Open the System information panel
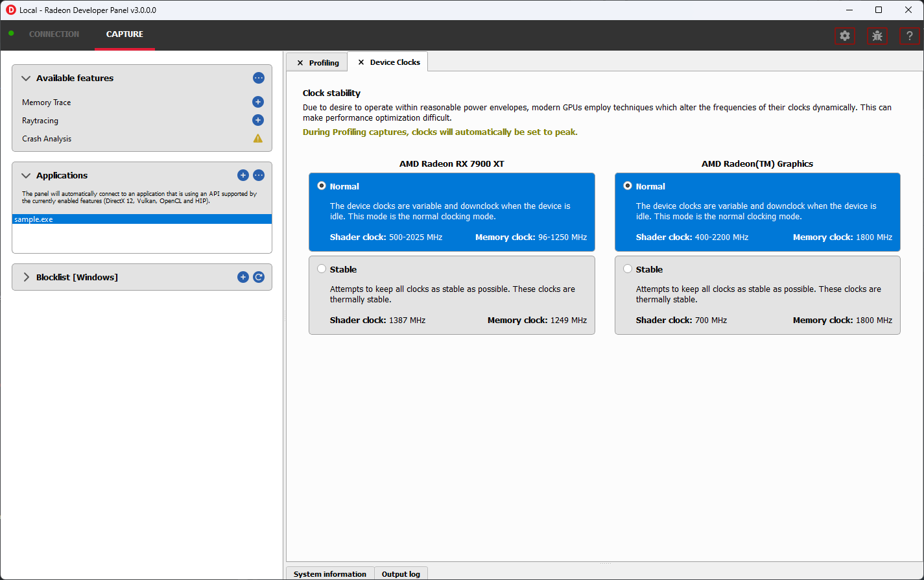This screenshot has width=924, height=580. 329,574
